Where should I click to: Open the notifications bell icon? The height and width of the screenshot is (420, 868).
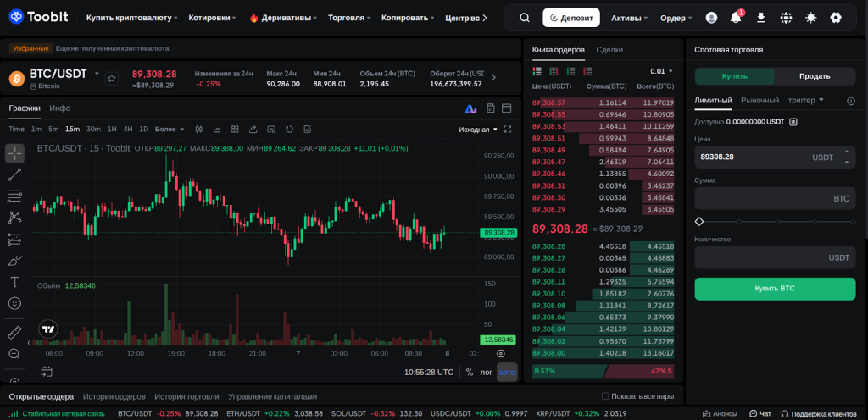tap(735, 17)
